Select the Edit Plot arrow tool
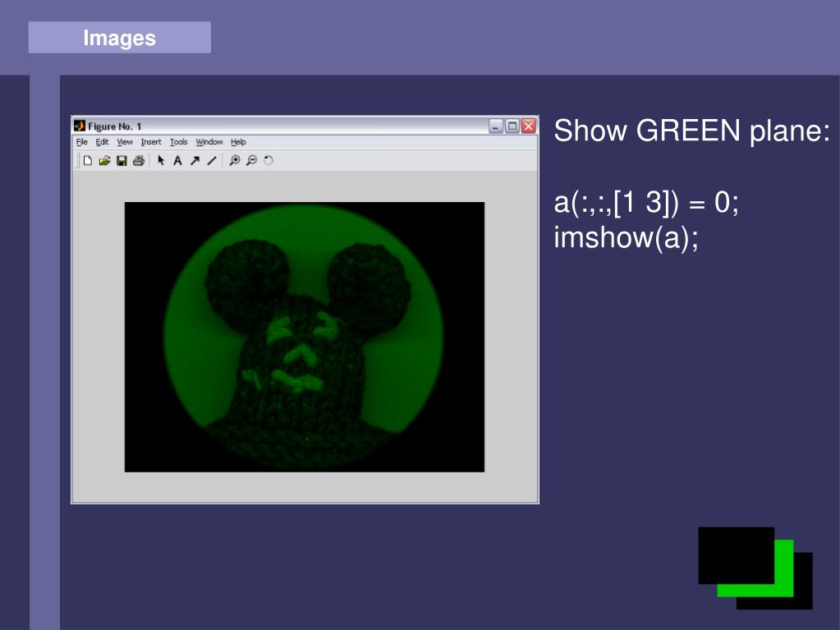Screen dimensions: 840x630 pos(161,160)
